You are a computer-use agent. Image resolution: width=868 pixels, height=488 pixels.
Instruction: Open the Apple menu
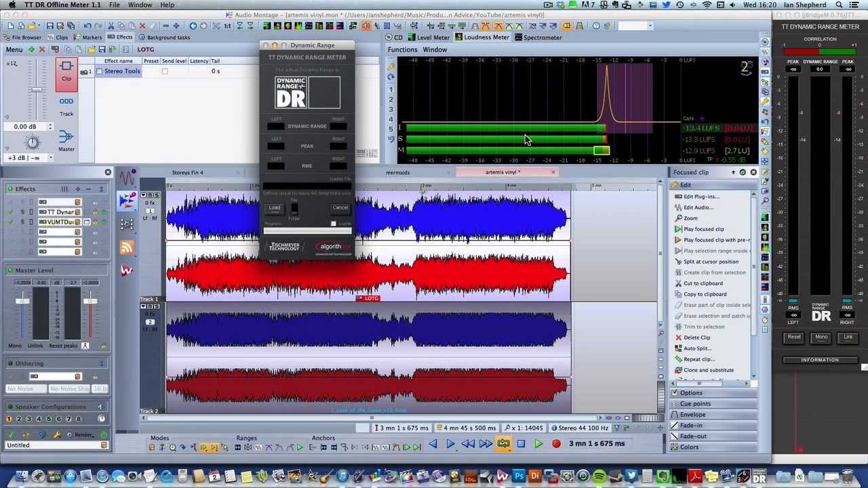click(12, 5)
